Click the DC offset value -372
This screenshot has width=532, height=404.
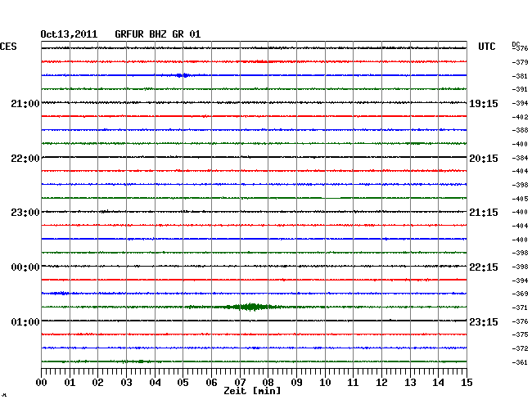(520, 348)
